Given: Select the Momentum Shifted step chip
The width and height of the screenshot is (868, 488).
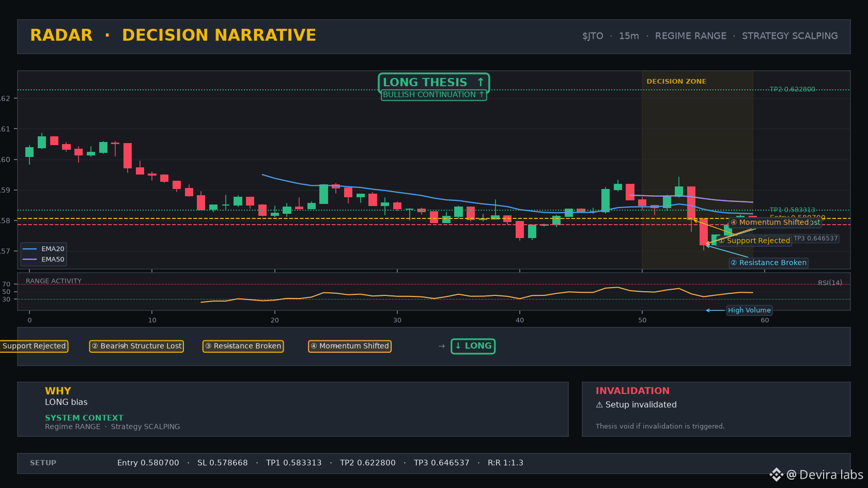Looking at the screenshot, I should pos(350,346).
